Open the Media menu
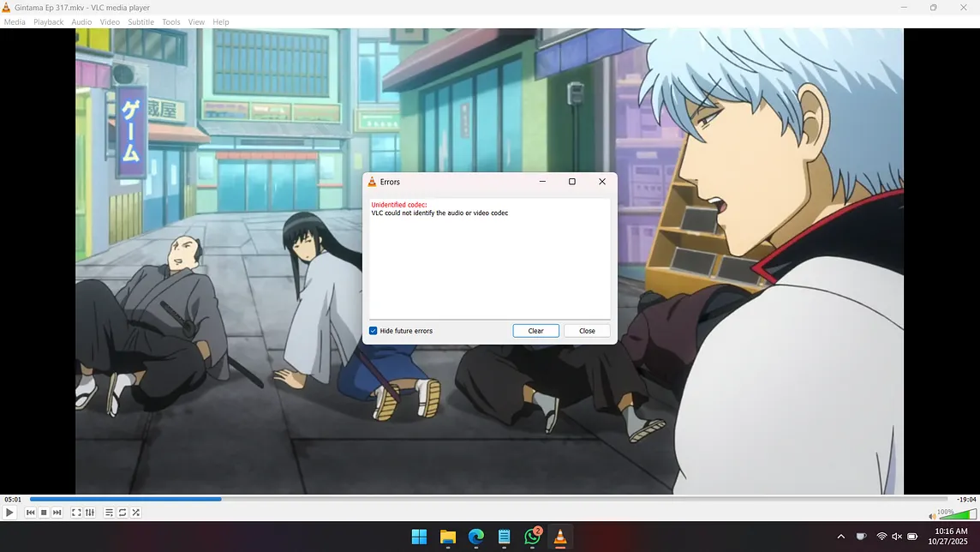Screen dimensions: 980x552 (15, 22)
